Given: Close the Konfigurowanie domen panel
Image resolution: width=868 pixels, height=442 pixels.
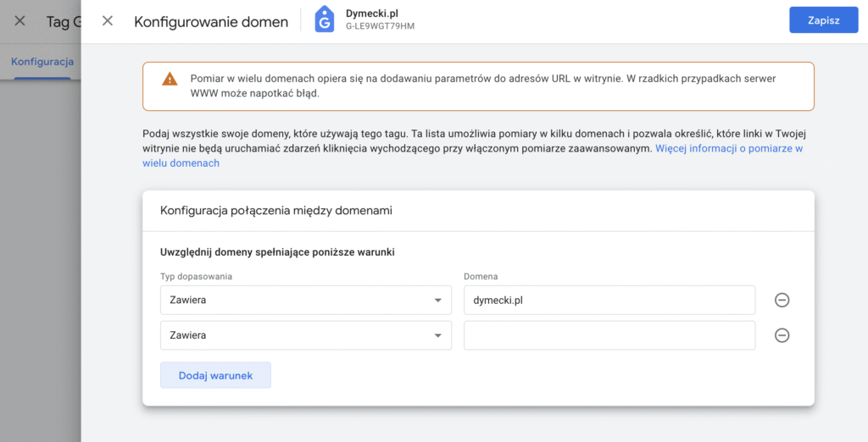Looking at the screenshot, I should point(108,21).
